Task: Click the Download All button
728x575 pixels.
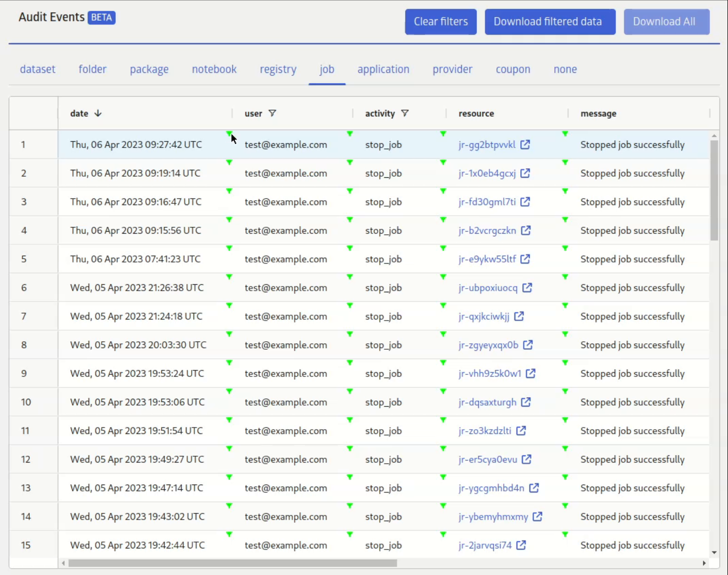Action: coord(667,22)
